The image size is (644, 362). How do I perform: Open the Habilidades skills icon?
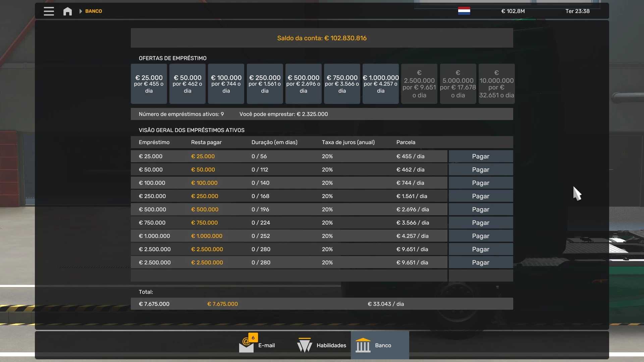coord(305,345)
